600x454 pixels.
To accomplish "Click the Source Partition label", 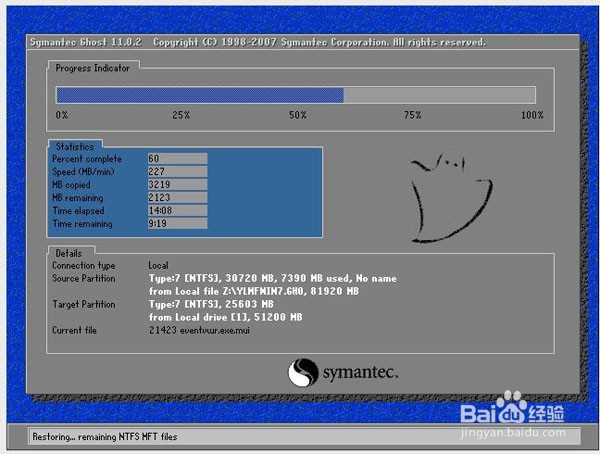I will [83, 278].
